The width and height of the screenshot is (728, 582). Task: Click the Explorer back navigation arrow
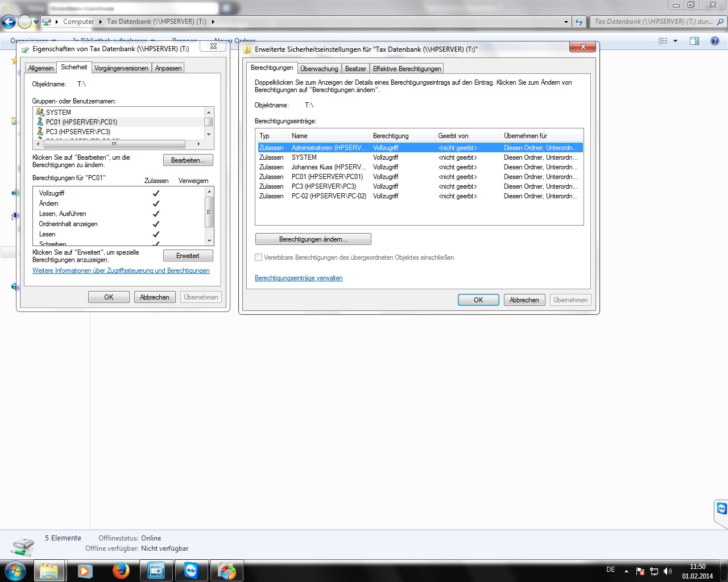(x=9, y=22)
